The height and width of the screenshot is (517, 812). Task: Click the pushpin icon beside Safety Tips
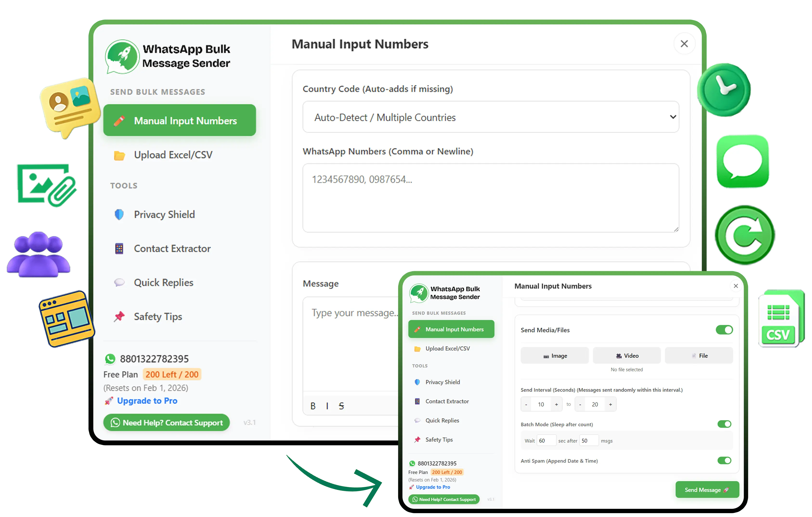tap(119, 316)
